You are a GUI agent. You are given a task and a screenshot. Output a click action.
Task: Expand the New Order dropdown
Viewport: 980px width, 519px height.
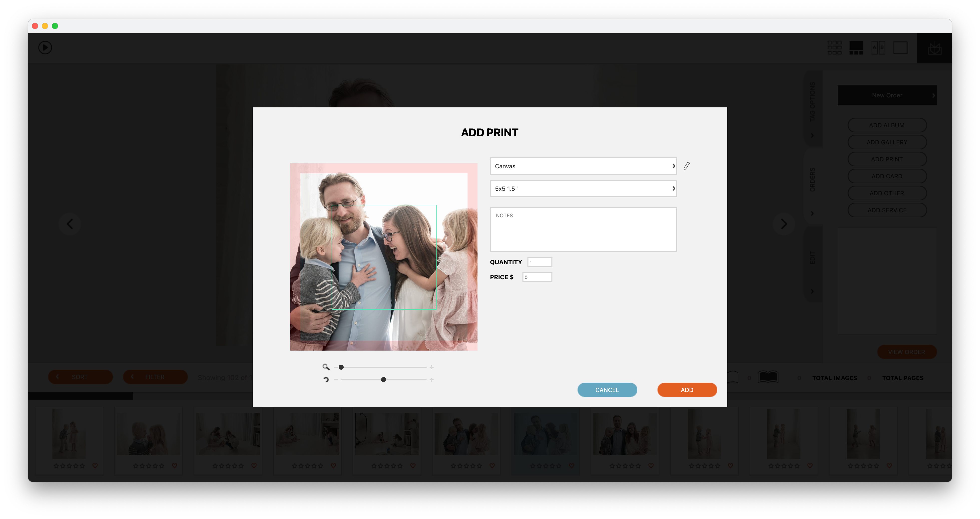click(887, 95)
